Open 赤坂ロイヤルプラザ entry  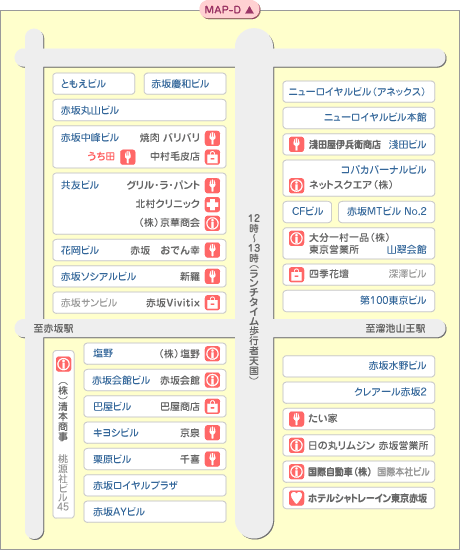coord(155,485)
